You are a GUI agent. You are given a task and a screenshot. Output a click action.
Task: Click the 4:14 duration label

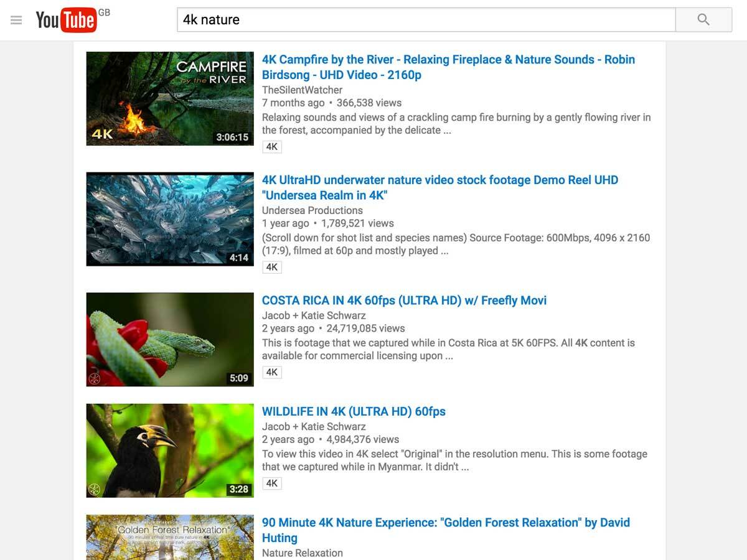tap(239, 258)
